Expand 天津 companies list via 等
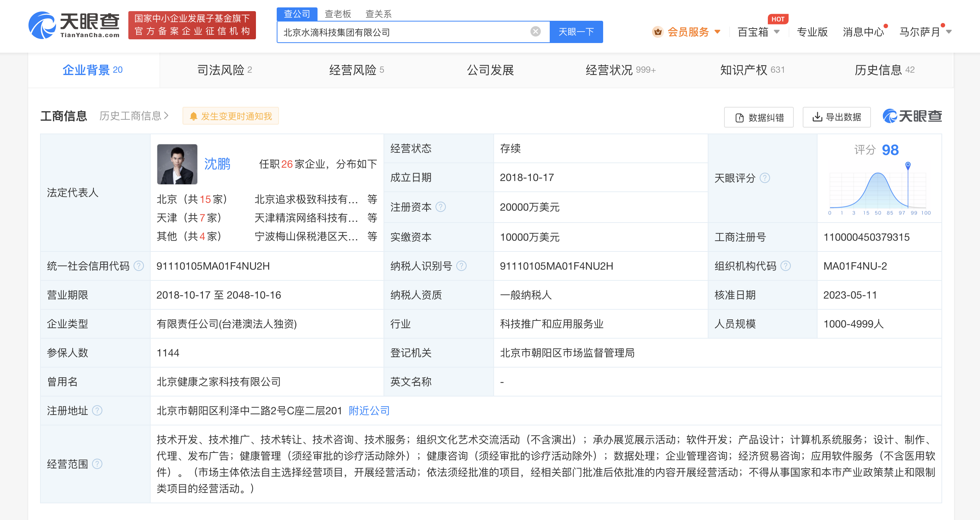The height and width of the screenshot is (520, 980). (372, 217)
